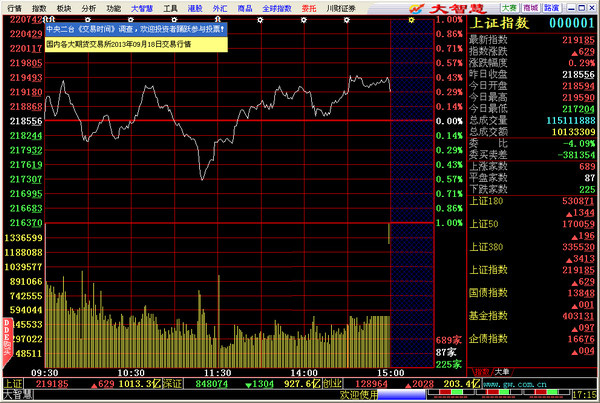This screenshot has width=600, height=403.
Task: Select the 上证180 index row
Action: [532, 207]
